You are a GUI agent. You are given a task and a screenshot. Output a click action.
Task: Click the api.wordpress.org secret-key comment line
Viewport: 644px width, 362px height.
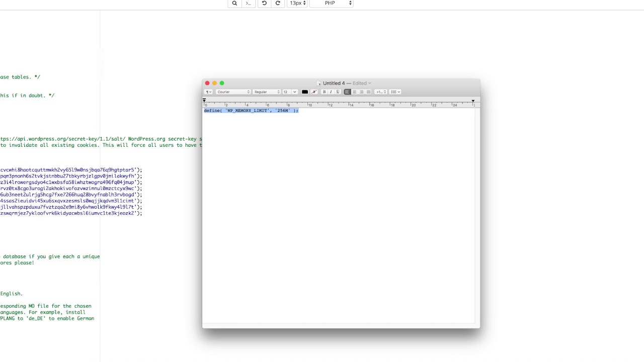click(101, 139)
